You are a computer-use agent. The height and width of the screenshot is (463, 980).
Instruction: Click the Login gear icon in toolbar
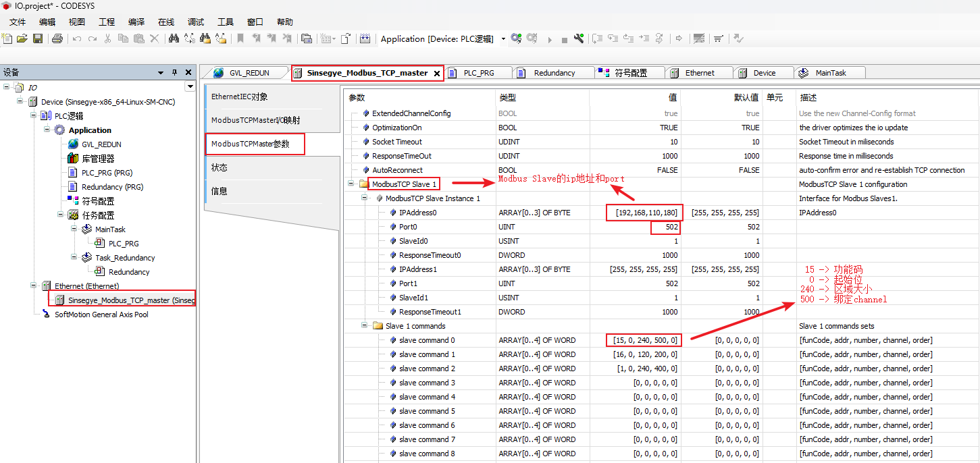[x=516, y=38]
